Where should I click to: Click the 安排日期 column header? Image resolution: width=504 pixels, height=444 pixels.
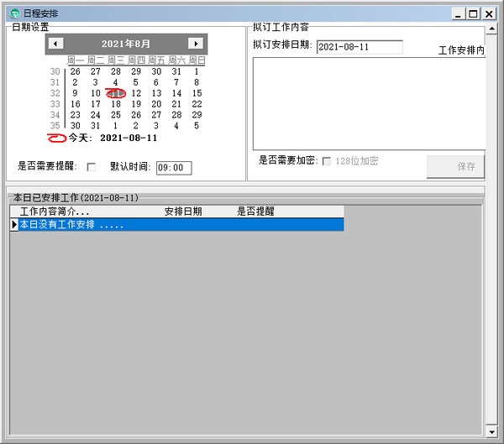tap(183, 212)
